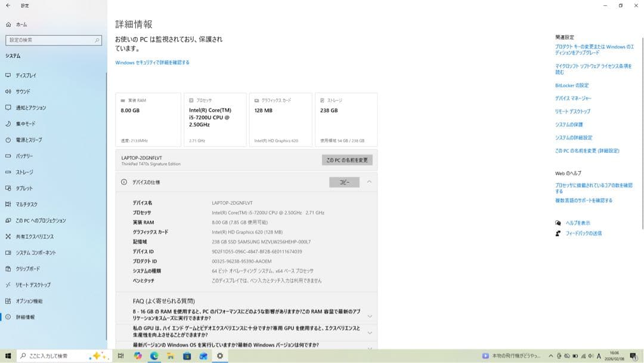Open the Windows Start menu

8,356
